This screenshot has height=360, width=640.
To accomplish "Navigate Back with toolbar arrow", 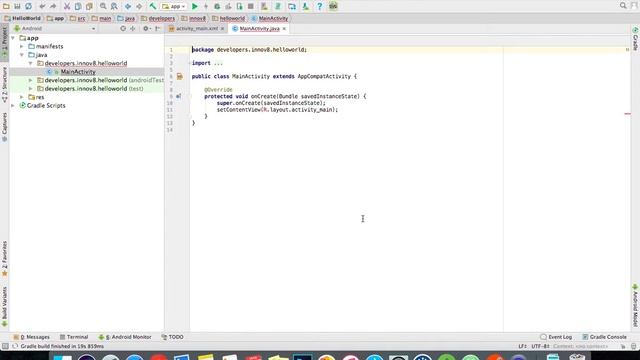I will [128, 6].
